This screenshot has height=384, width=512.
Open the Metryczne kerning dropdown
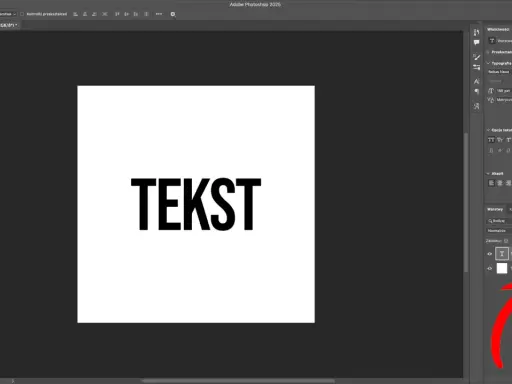click(504, 100)
